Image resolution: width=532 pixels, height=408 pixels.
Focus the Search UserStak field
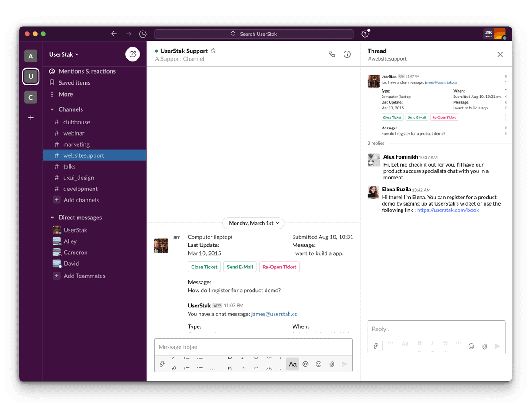(x=254, y=34)
